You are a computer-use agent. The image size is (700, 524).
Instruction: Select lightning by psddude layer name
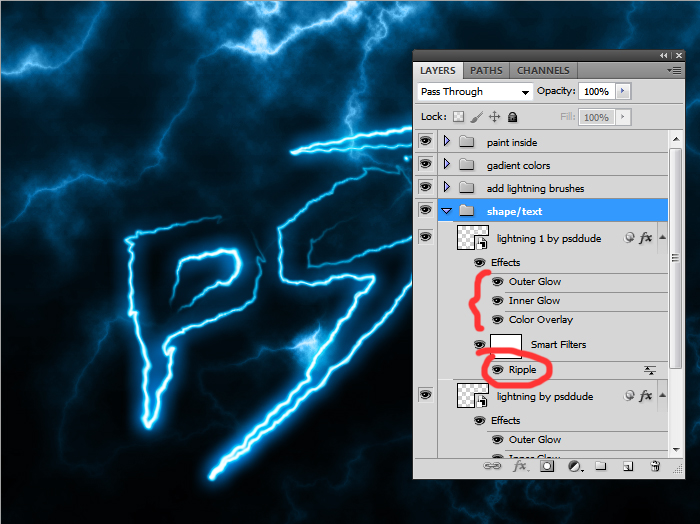pyautogui.click(x=545, y=397)
